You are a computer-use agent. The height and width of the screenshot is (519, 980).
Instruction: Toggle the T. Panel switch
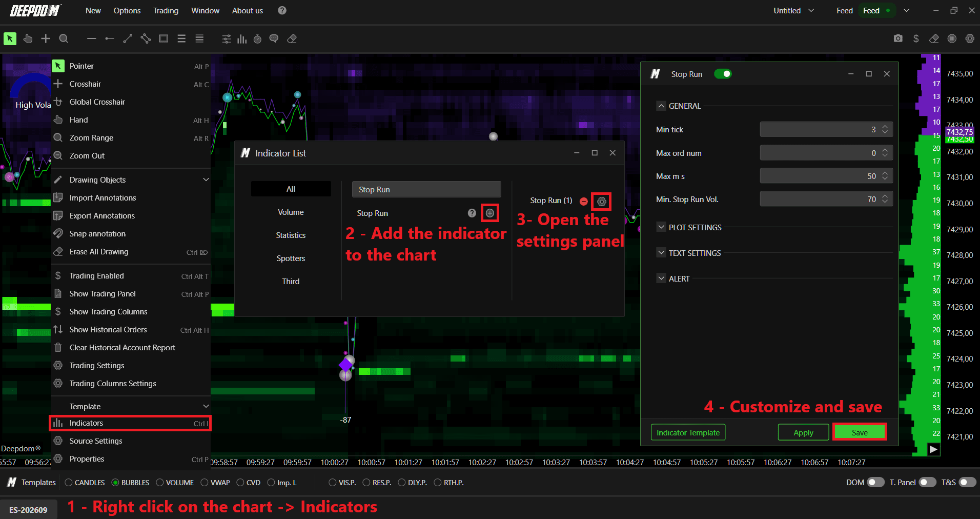coord(927,482)
